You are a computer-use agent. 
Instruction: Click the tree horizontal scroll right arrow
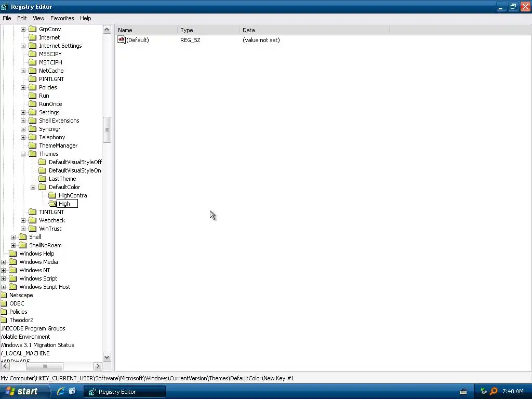(x=98, y=366)
